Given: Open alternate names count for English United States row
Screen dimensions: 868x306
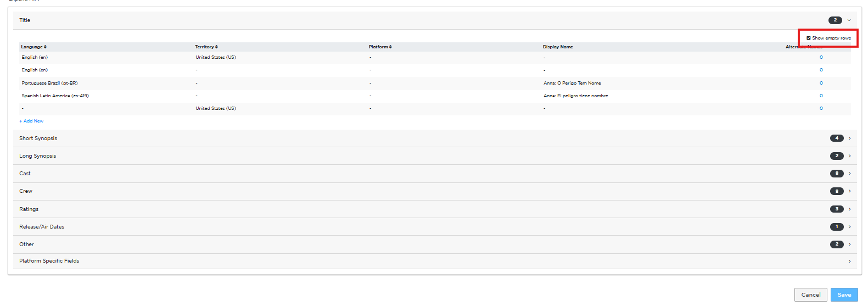Looking at the screenshot, I should 821,57.
